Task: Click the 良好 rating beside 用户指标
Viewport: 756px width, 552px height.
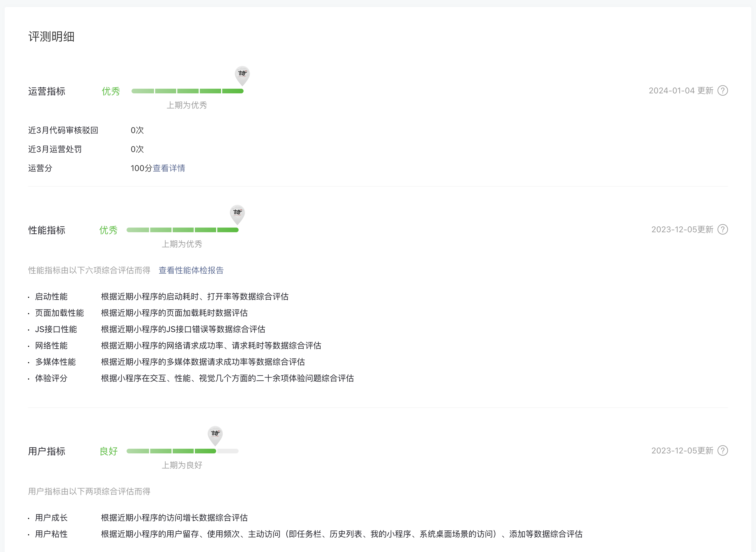Action: pos(108,451)
